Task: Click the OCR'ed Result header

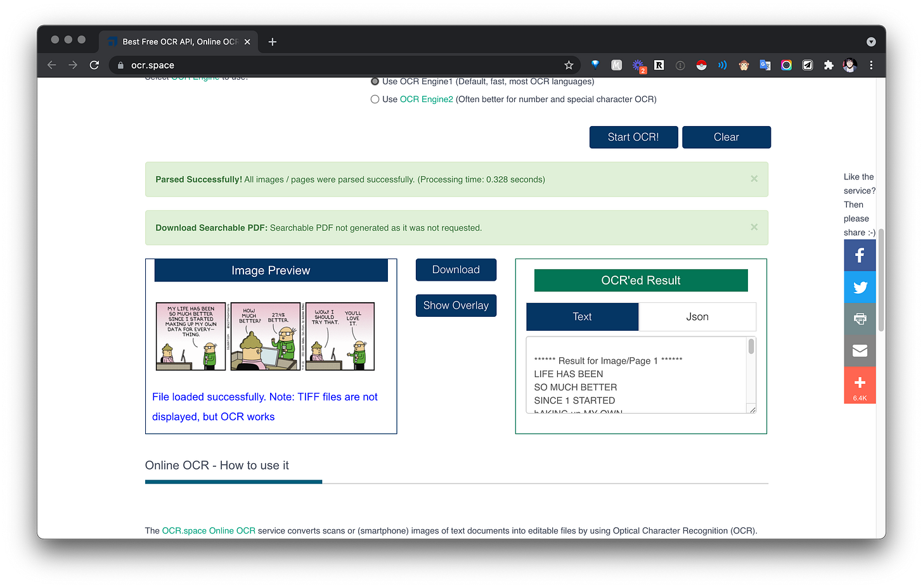Action: coord(641,280)
